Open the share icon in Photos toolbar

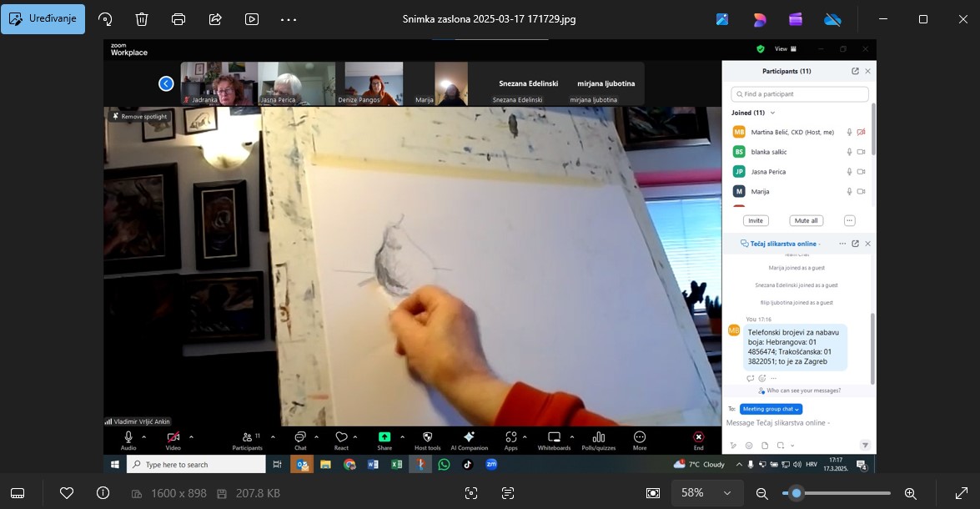tap(215, 19)
